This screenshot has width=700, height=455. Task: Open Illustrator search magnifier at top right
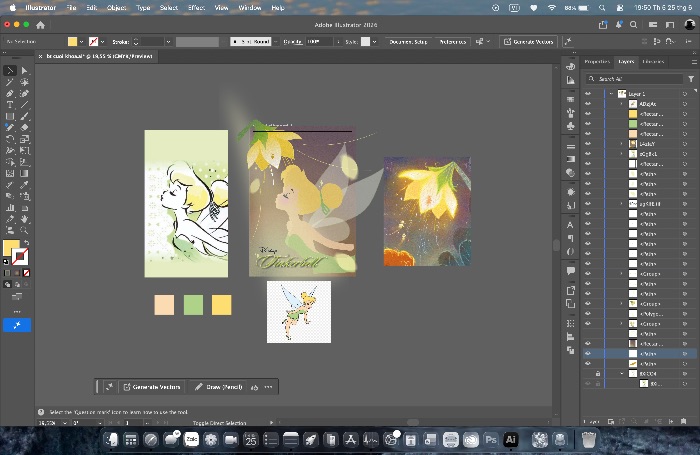(633, 25)
